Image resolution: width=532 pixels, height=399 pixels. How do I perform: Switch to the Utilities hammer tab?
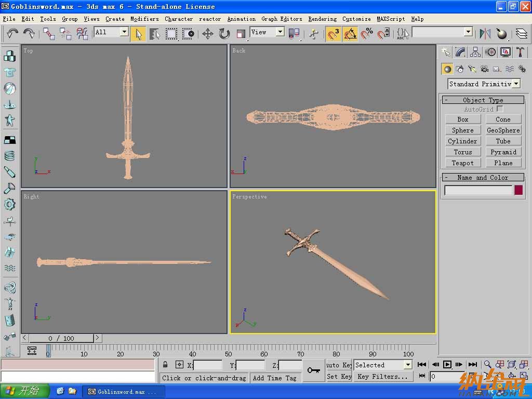pos(520,52)
